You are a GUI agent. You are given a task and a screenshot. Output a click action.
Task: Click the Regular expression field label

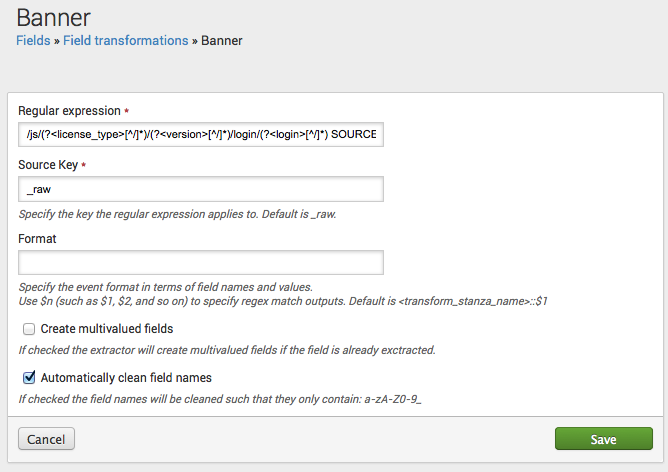point(69,111)
